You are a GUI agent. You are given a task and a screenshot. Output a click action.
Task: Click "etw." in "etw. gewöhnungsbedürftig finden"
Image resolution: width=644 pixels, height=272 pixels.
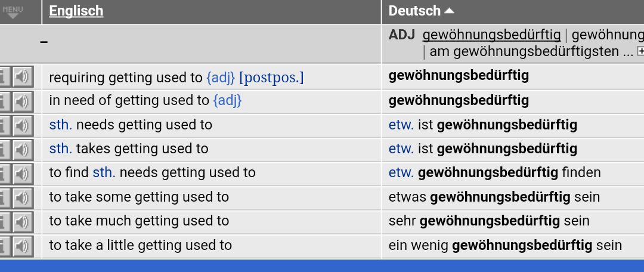coord(401,173)
